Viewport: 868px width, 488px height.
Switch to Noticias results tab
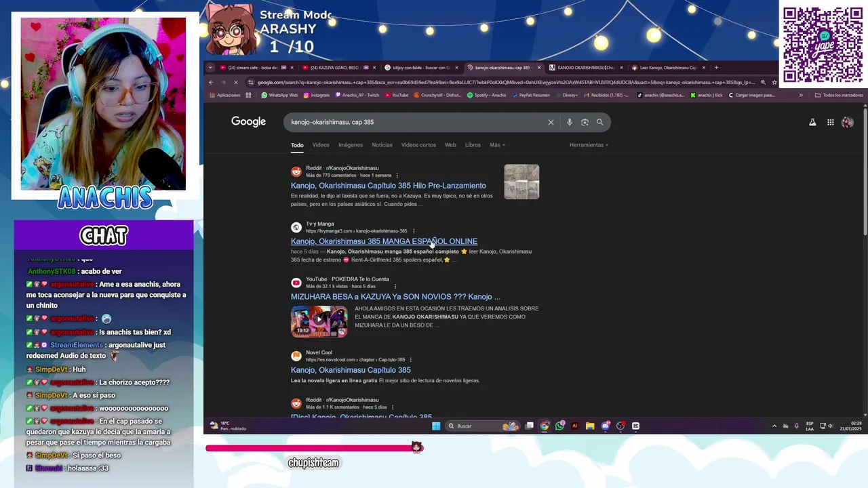[382, 145]
